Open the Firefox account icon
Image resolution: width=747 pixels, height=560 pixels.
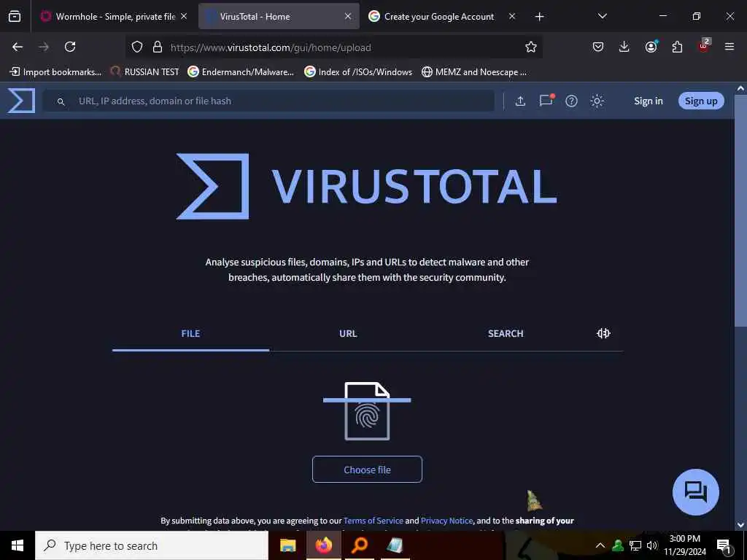(x=651, y=46)
